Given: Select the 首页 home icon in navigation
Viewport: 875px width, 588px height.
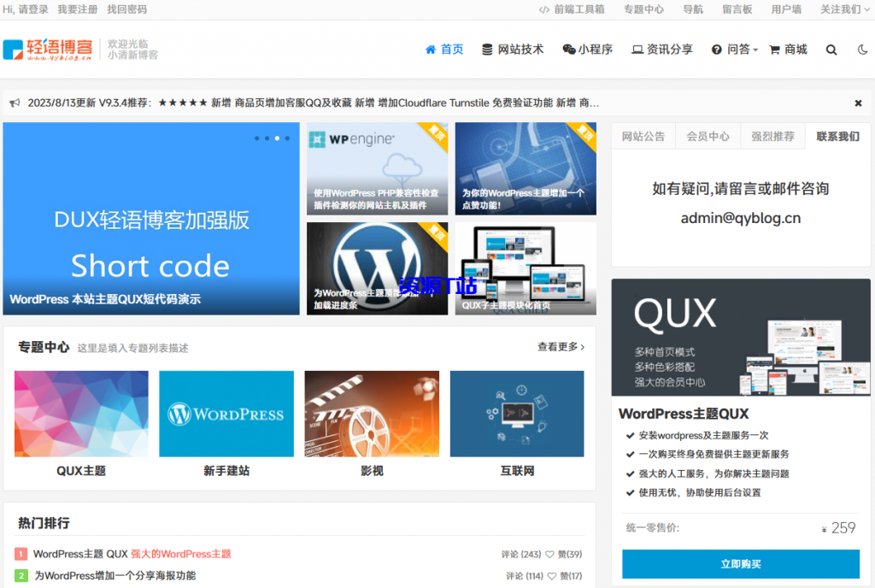Looking at the screenshot, I should click(431, 50).
